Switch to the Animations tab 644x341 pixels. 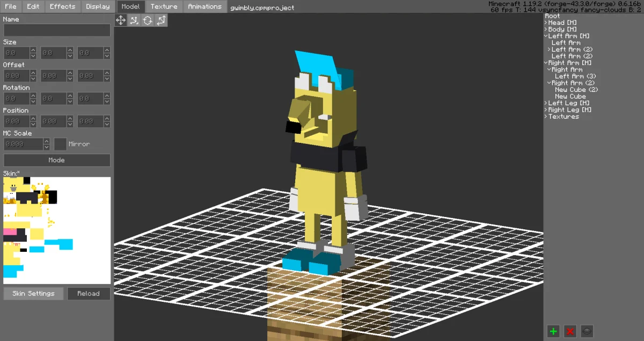point(204,6)
